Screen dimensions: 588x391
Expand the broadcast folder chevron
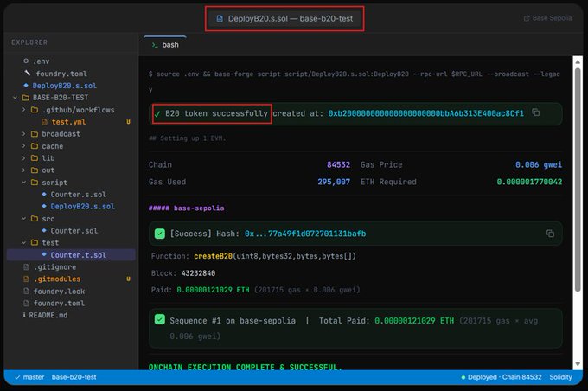coord(23,134)
